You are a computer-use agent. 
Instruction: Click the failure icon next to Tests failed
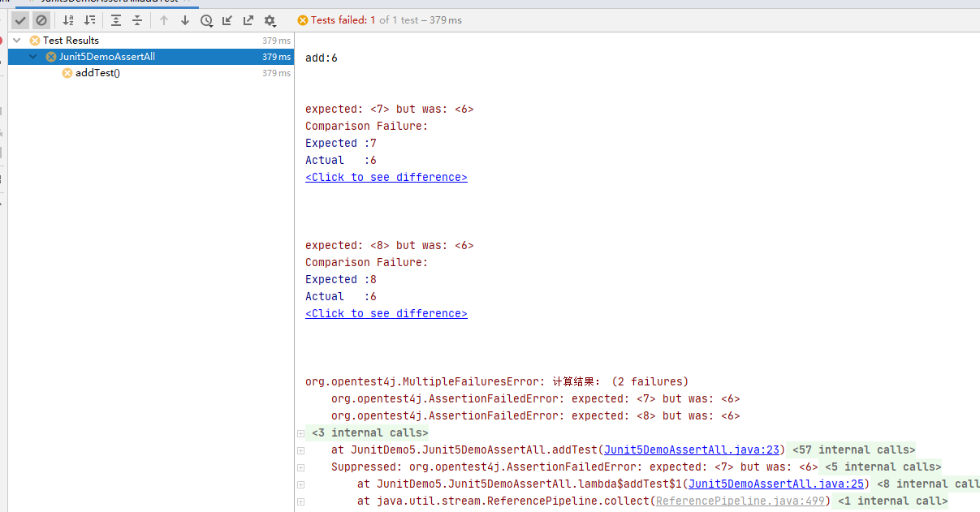(x=303, y=20)
